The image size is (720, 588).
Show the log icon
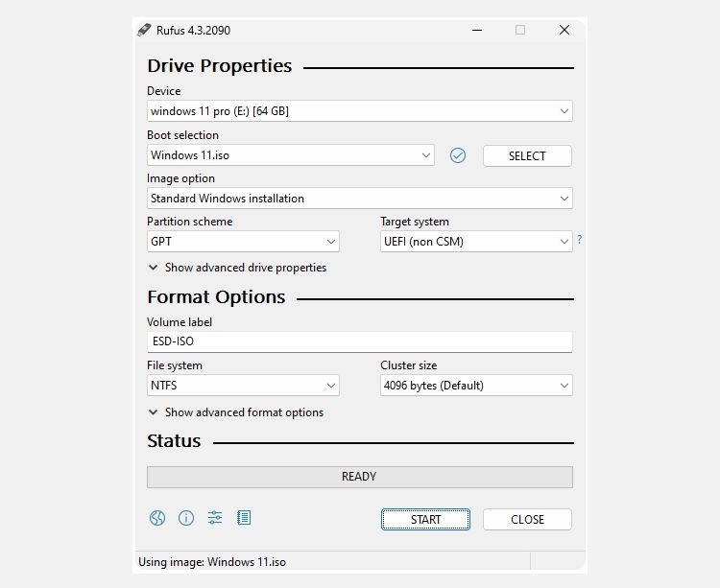(244, 518)
